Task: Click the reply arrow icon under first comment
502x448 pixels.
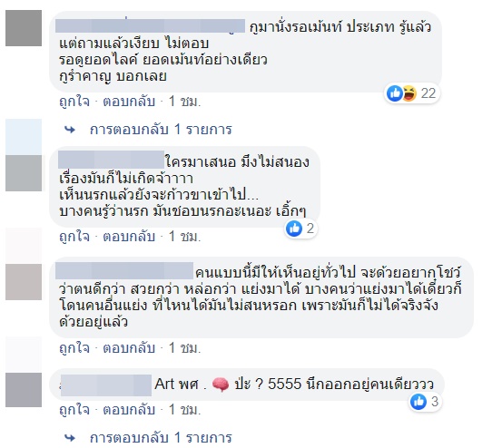Action: pos(70,130)
